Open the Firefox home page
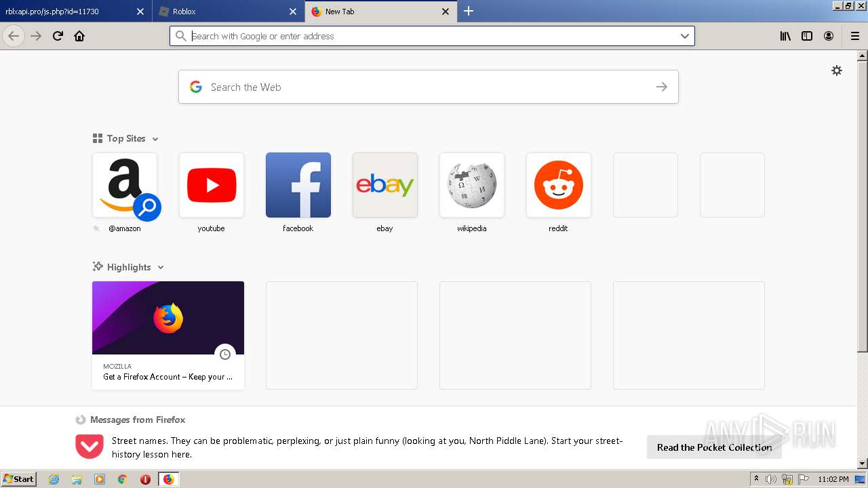868x488 pixels. pos(79,36)
